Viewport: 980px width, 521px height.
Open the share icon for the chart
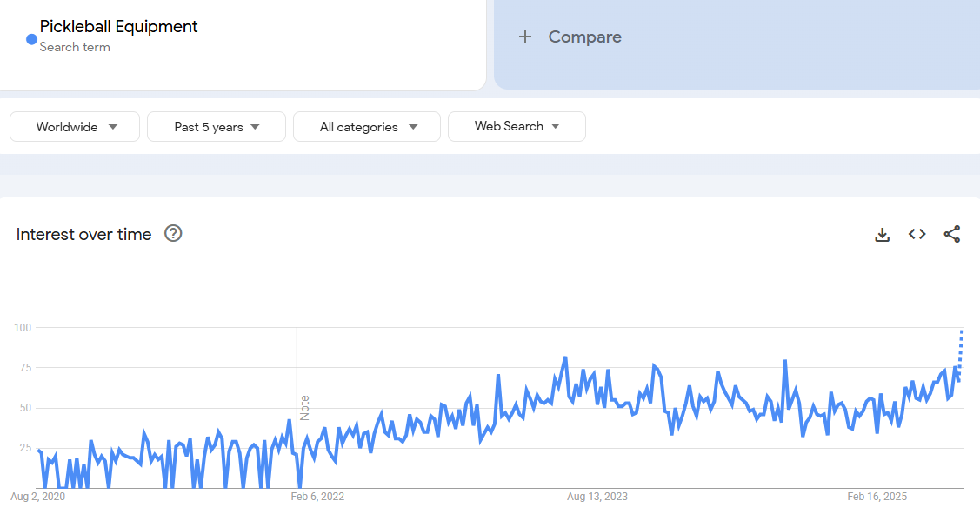[951, 234]
